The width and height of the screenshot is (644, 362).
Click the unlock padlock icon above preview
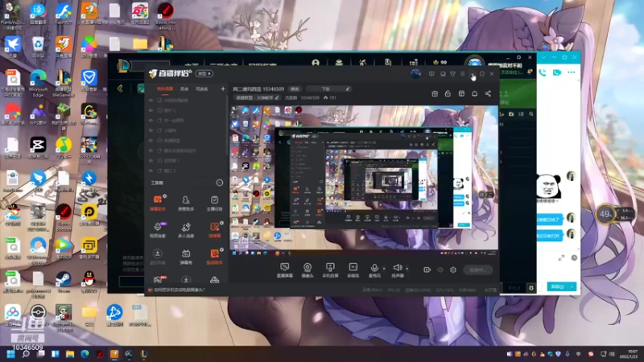[448, 93]
